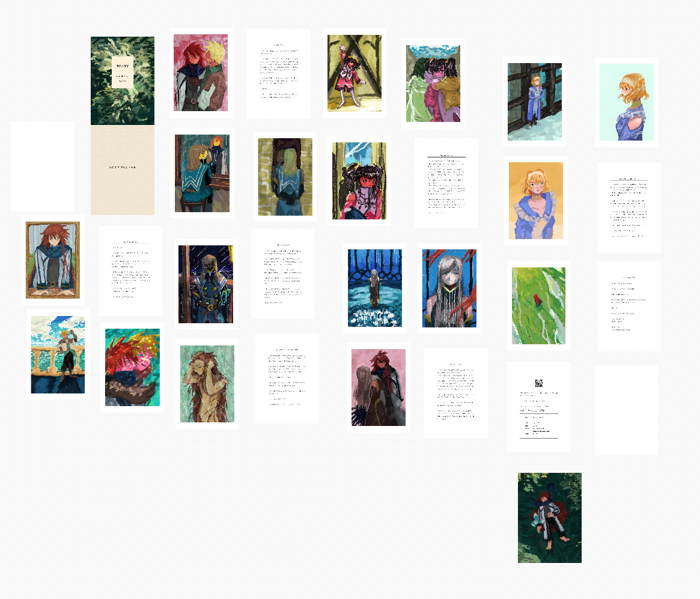Screen dimensions: 700x599
Task: Click the gray-haired portrait with red slashes
Action: [x=448, y=288]
